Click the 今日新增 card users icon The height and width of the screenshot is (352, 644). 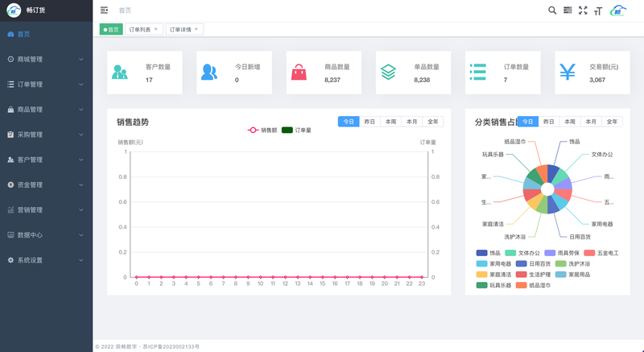(x=209, y=72)
